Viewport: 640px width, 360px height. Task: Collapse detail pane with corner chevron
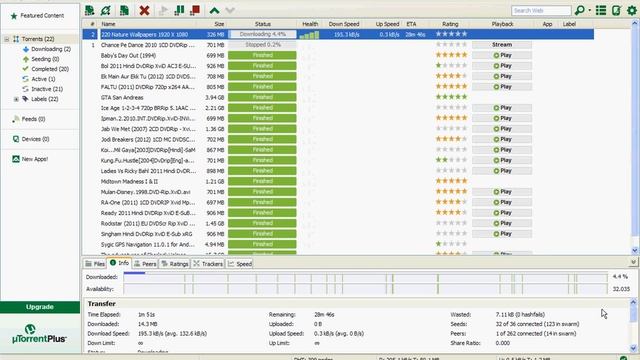coord(633,262)
